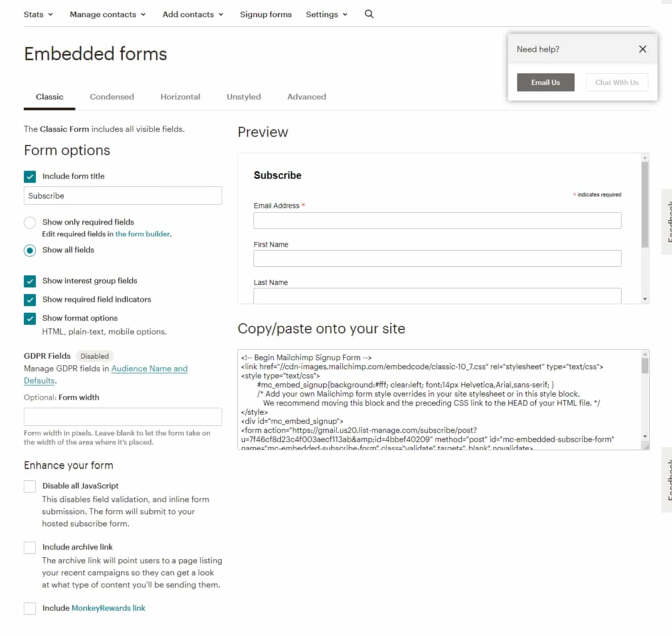Switch to the Advanced form tab
The height and width of the screenshot is (636, 672).
click(306, 96)
